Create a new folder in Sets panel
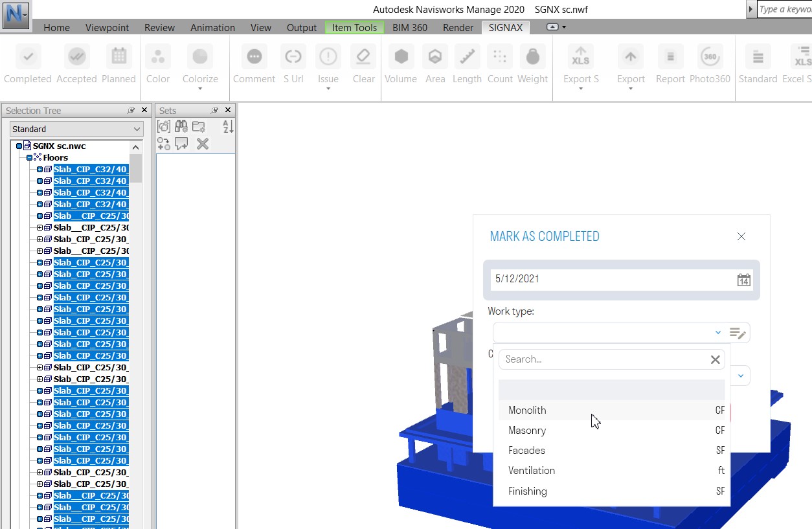 (x=199, y=126)
